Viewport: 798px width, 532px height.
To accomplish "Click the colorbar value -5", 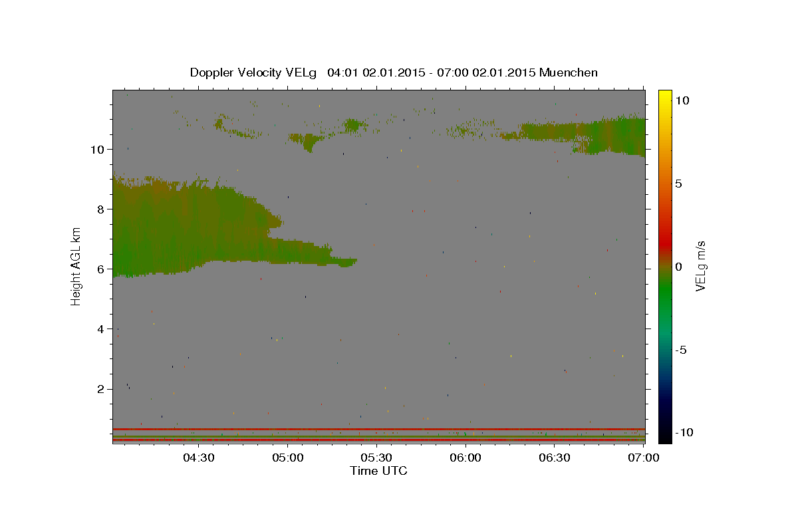I will [x=680, y=350].
